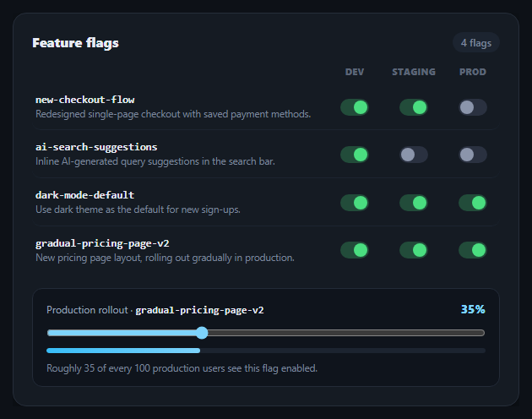This screenshot has height=419, width=532.
Task: Click 'Use dark theme as the default' description
Action: 138,209
